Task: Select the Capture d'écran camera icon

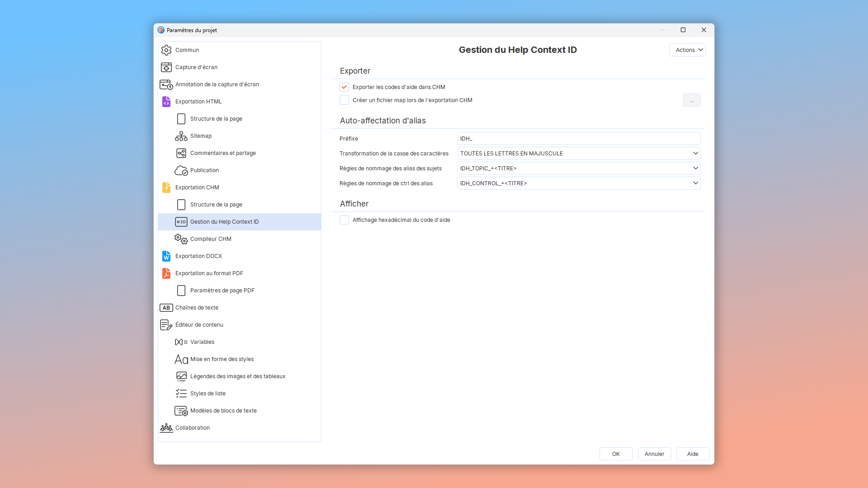Action: pyautogui.click(x=166, y=67)
